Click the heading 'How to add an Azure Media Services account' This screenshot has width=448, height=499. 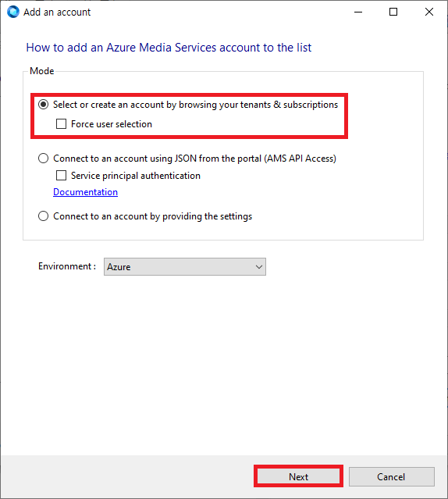169,48
